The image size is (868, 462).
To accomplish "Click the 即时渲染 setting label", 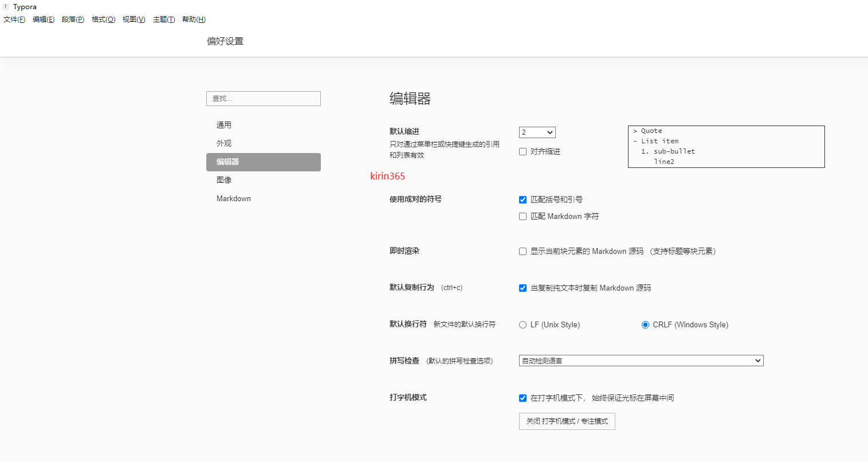I will [x=404, y=251].
